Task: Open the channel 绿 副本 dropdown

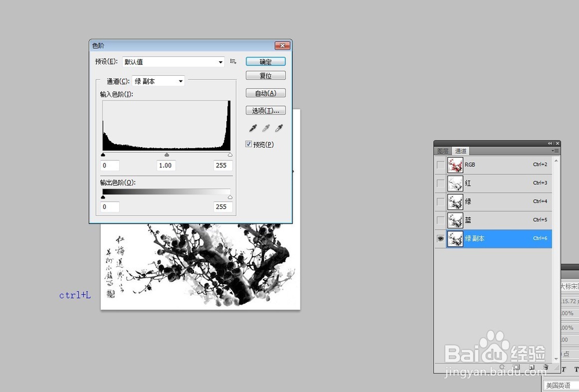Action: point(158,81)
